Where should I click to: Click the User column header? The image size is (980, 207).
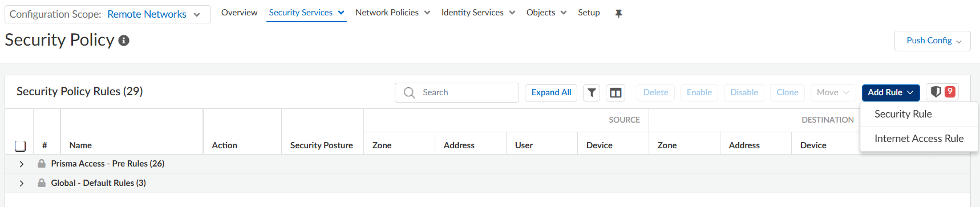(524, 145)
